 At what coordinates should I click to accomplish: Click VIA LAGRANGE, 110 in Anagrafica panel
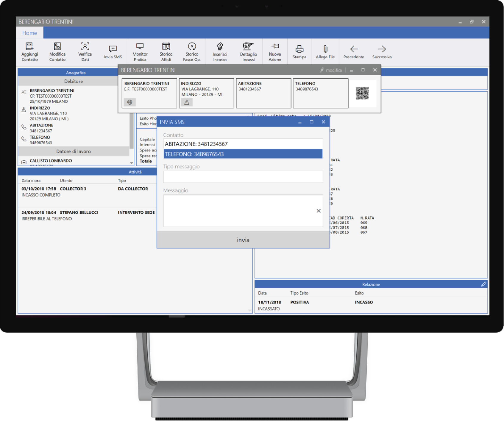[48, 113]
